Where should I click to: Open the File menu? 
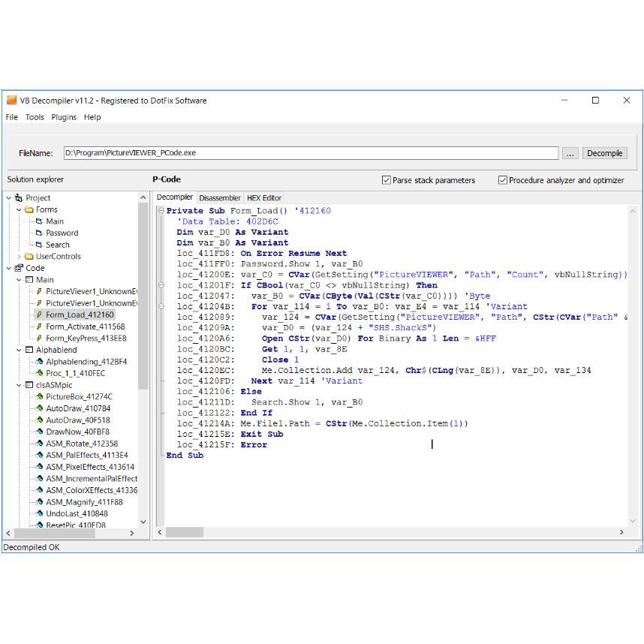(x=11, y=117)
